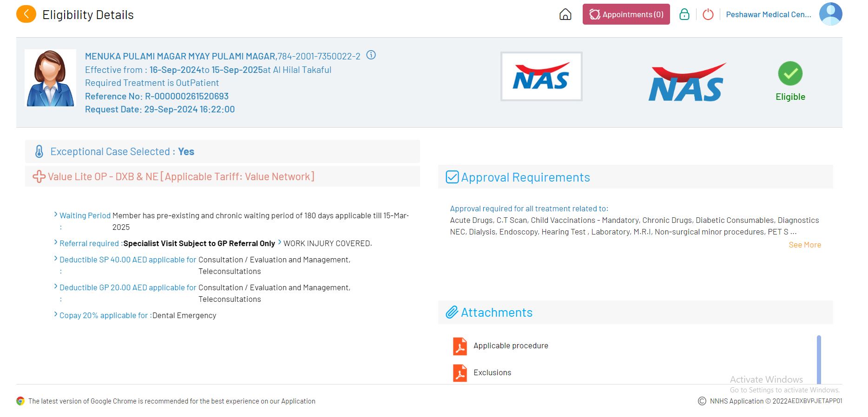Open the Exclusions attachment link

[492, 372]
